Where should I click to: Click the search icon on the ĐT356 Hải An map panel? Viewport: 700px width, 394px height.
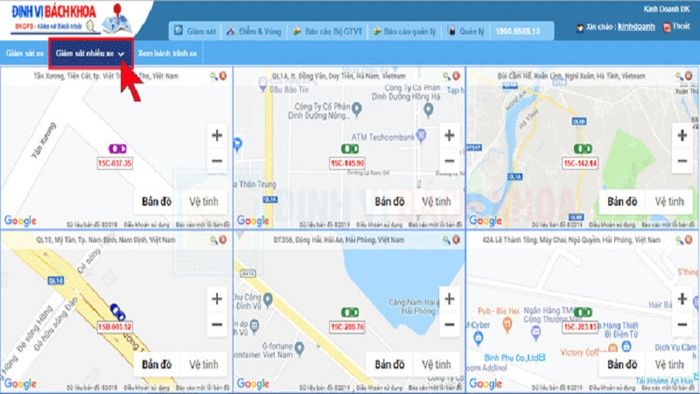pos(446,240)
